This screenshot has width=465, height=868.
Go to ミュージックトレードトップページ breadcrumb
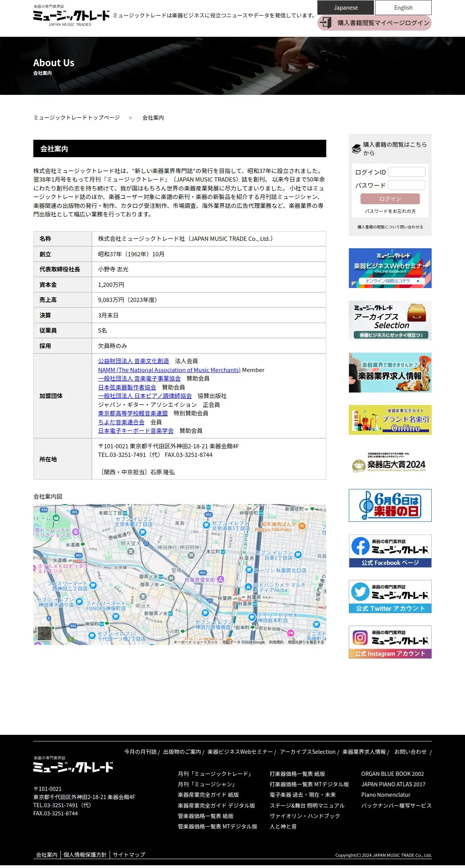(77, 118)
